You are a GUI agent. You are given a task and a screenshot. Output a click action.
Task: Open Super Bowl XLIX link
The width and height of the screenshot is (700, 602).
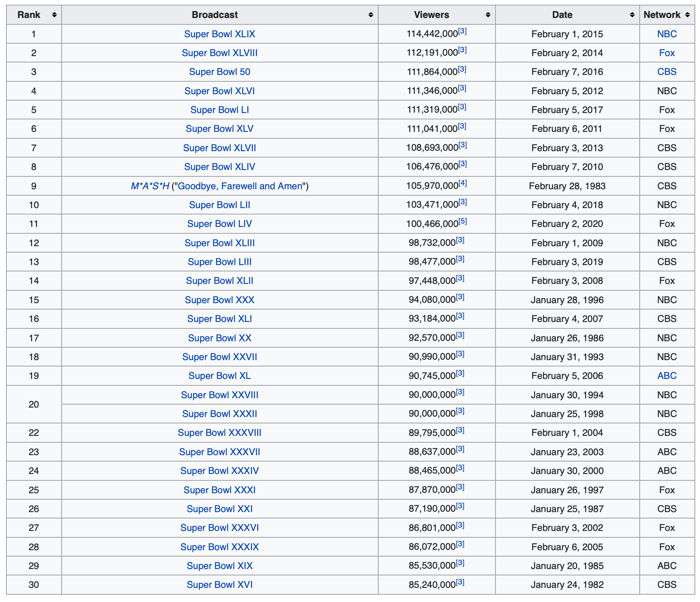[219, 34]
